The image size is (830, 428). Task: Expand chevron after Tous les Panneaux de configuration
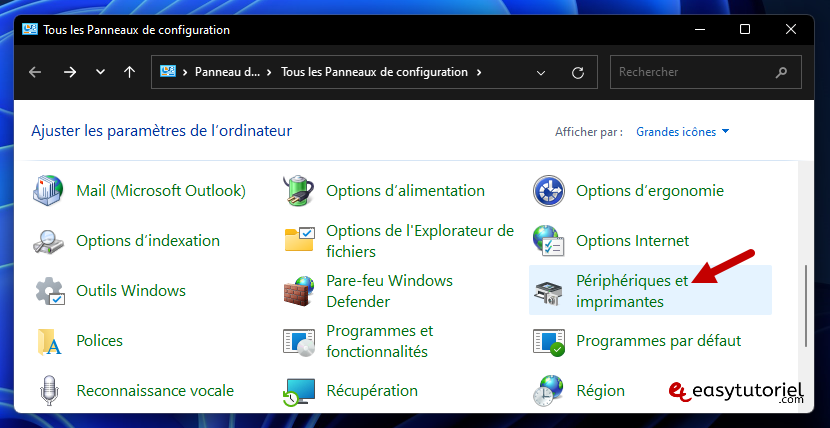(479, 72)
